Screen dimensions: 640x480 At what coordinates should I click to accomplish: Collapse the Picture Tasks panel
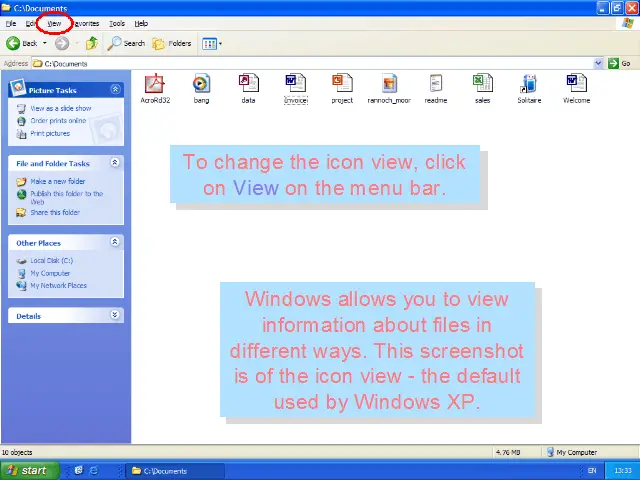pyautogui.click(x=115, y=89)
